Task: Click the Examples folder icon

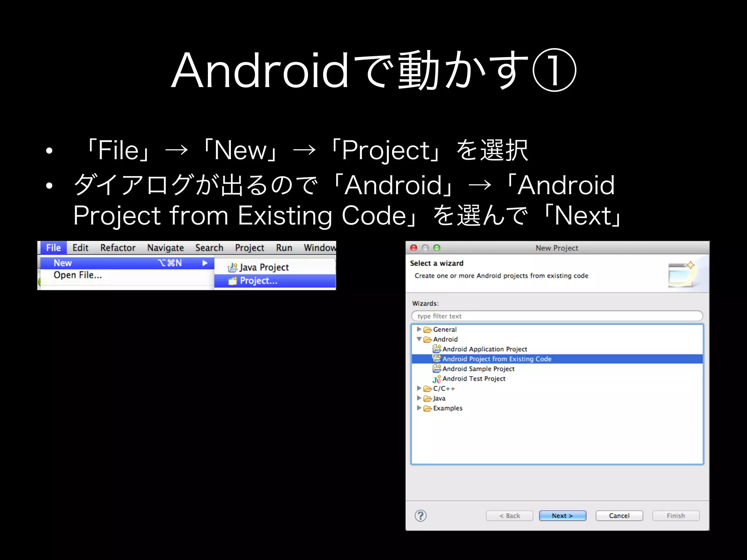Action: pos(427,408)
